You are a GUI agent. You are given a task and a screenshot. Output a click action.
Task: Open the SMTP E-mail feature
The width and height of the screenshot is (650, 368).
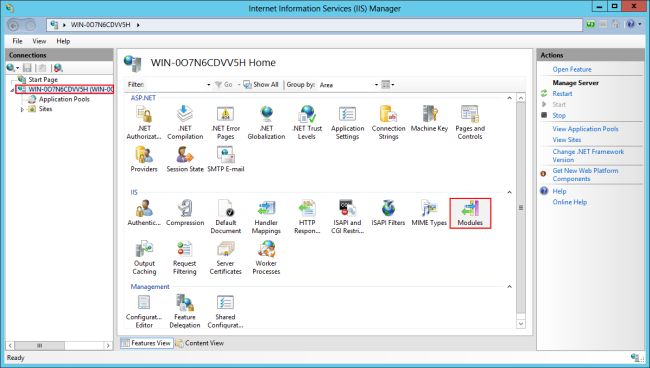click(226, 160)
